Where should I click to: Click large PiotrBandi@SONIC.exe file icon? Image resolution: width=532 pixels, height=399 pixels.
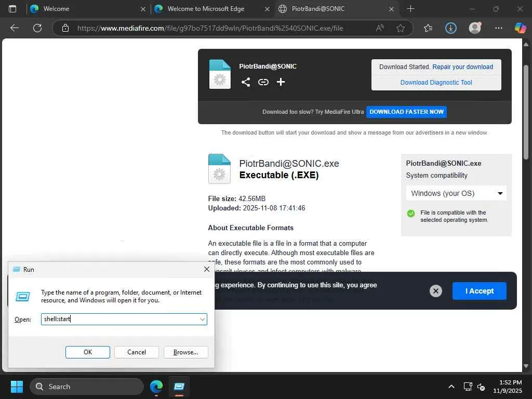pyautogui.click(x=219, y=169)
